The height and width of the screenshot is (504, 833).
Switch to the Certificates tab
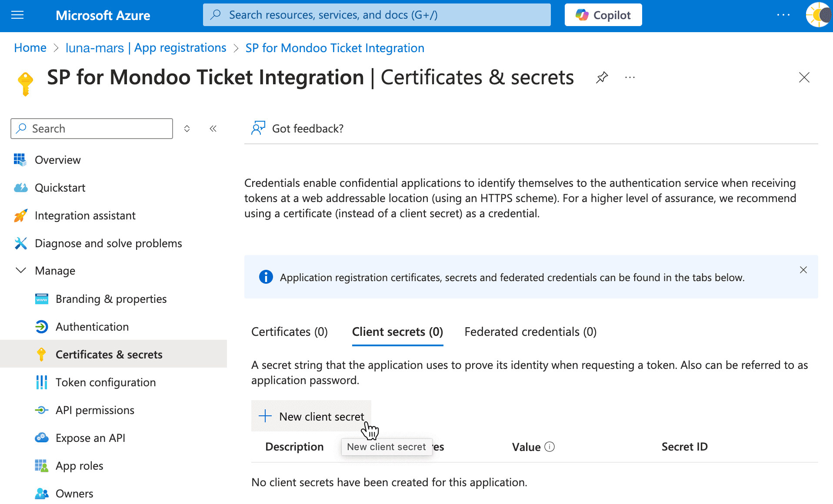(x=289, y=332)
